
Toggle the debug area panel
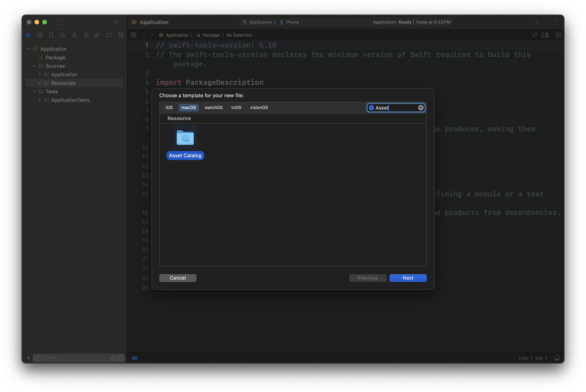coord(557,358)
